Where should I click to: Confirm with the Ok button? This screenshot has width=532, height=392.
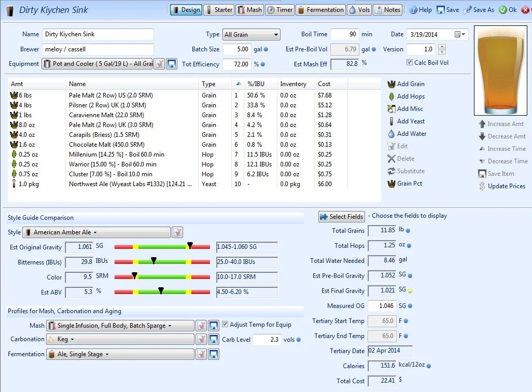pos(508,10)
